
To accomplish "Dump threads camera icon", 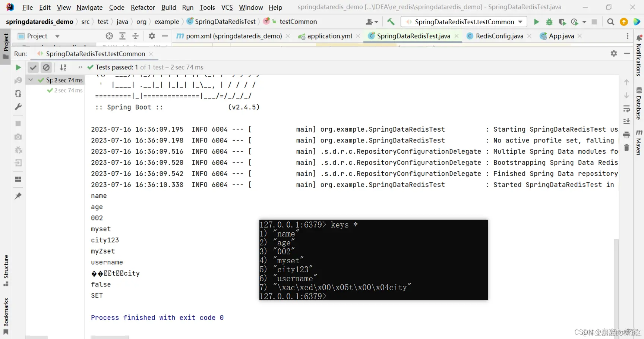I will [x=18, y=137].
